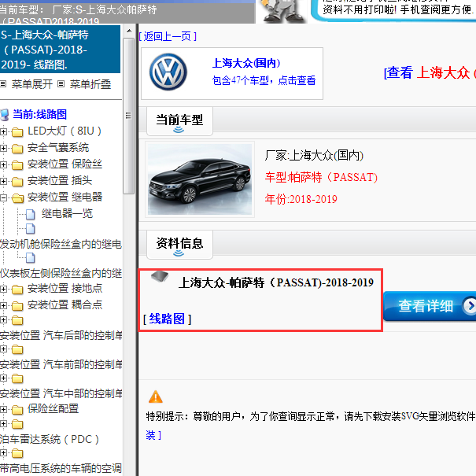Click document icon above 发动机舱保险丝盒内的继电

point(30,229)
